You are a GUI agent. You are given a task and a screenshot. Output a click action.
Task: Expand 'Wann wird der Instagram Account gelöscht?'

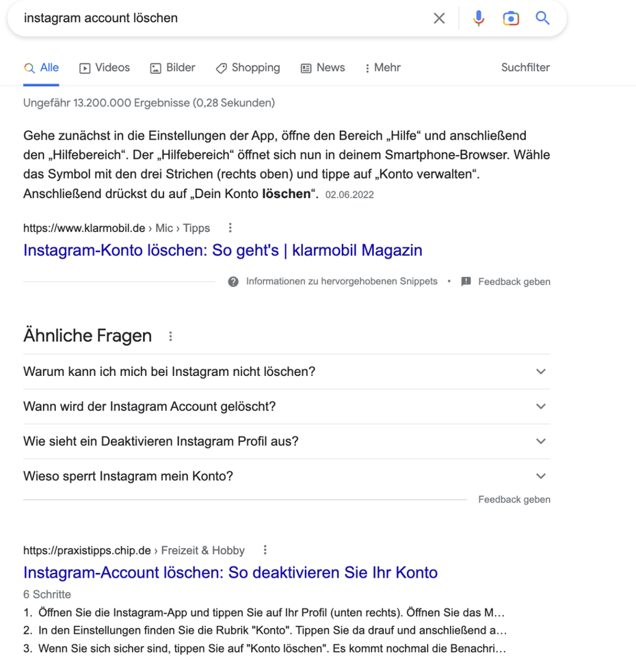(x=540, y=407)
